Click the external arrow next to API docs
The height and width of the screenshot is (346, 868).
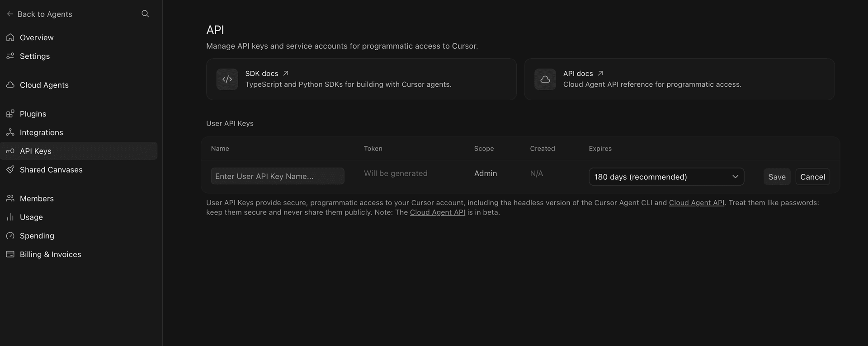600,73
